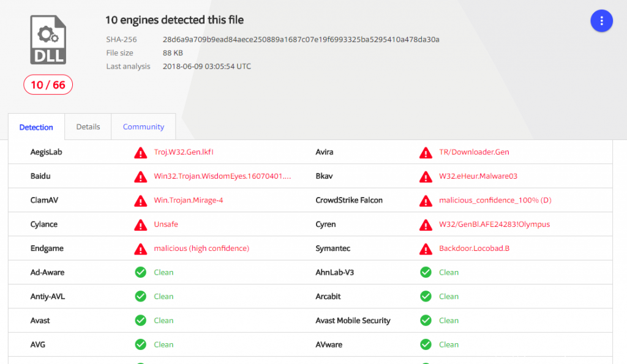
Task: Click the AVware clean checkmark icon
Action: [426, 344]
